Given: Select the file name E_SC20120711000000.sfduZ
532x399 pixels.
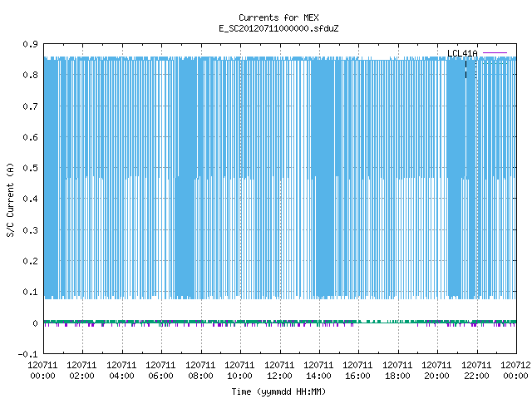Looking at the screenshot, I should 278,28.
